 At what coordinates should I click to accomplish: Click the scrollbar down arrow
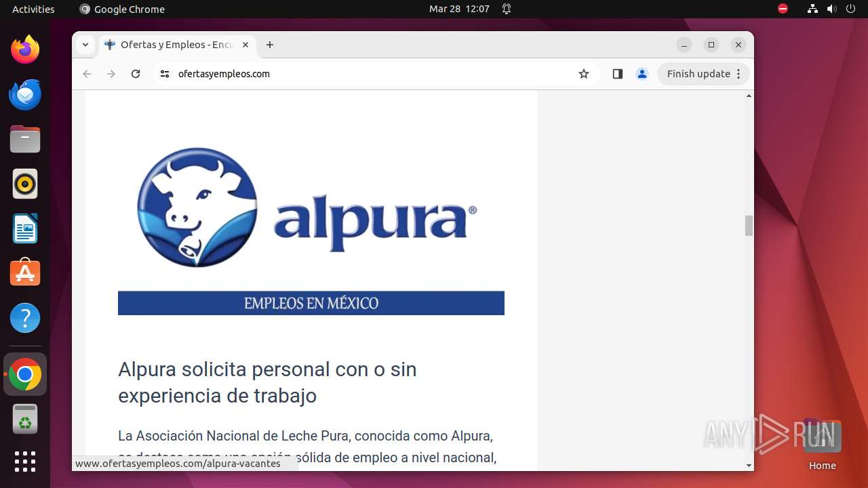pos(749,466)
